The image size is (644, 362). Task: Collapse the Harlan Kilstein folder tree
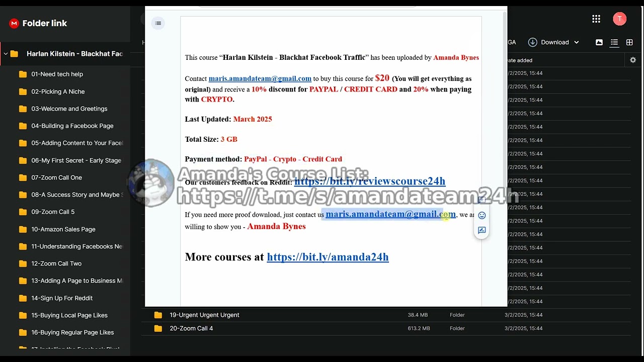coord(6,54)
